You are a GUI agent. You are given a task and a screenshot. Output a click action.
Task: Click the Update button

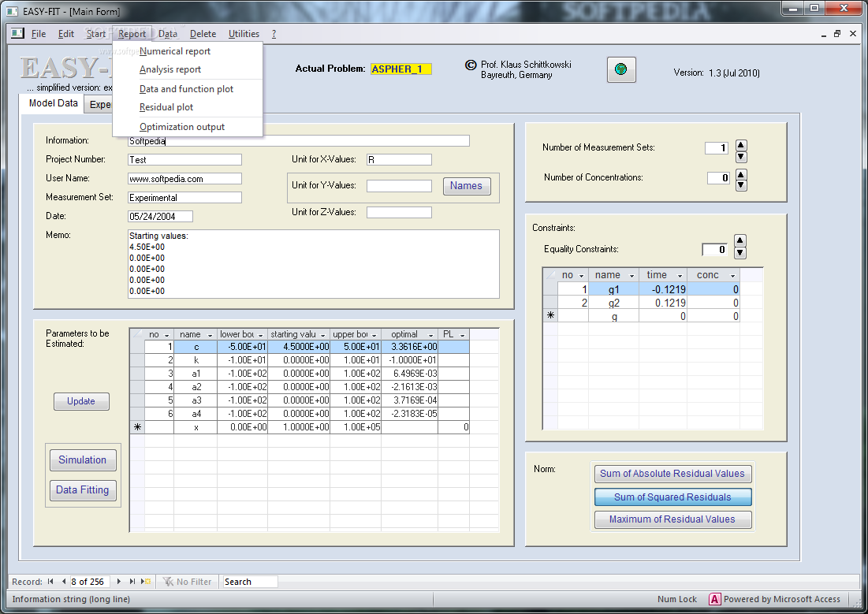pos(81,401)
